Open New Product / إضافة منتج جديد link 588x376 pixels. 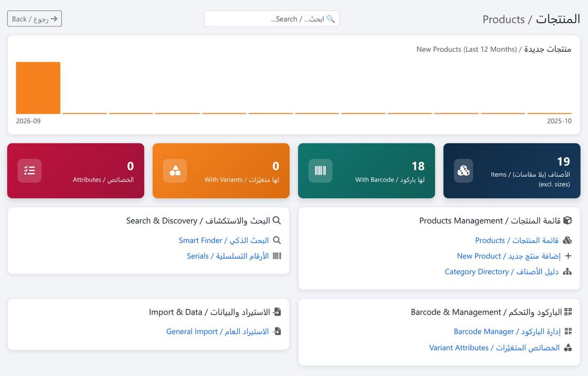pos(508,256)
